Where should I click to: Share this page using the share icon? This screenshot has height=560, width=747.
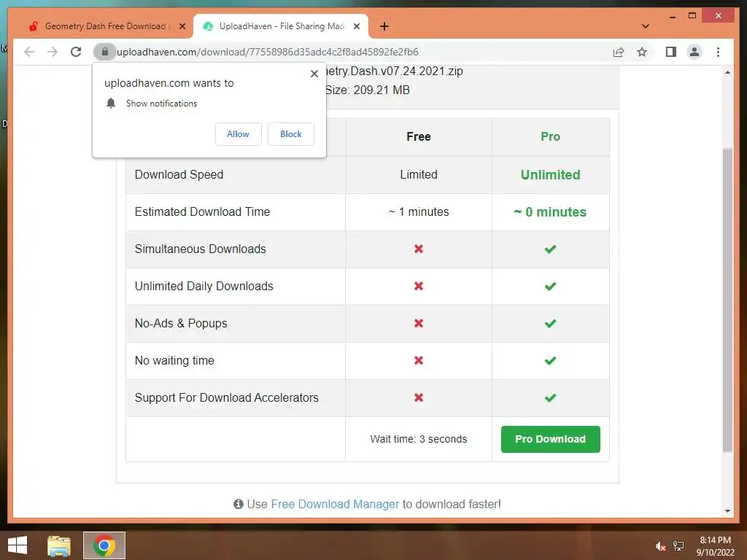pyautogui.click(x=619, y=52)
